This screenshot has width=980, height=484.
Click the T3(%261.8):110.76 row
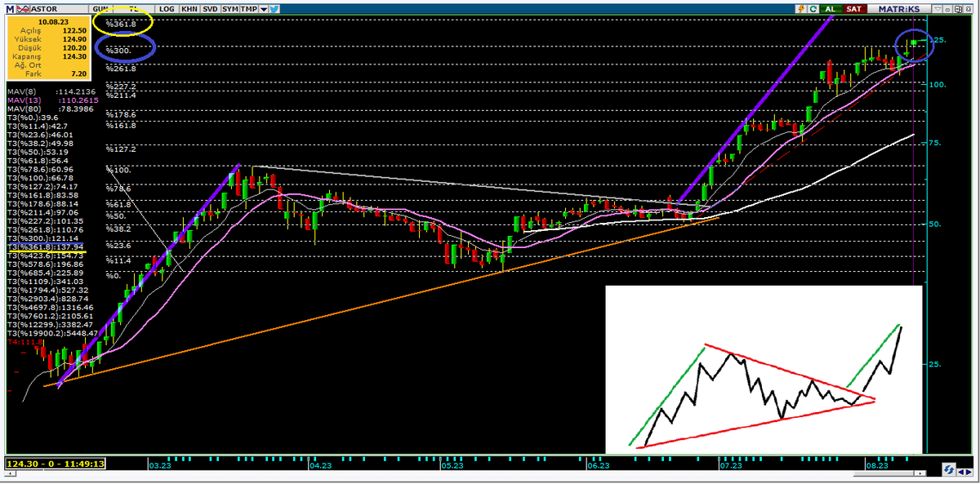click(x=44, y=229)
